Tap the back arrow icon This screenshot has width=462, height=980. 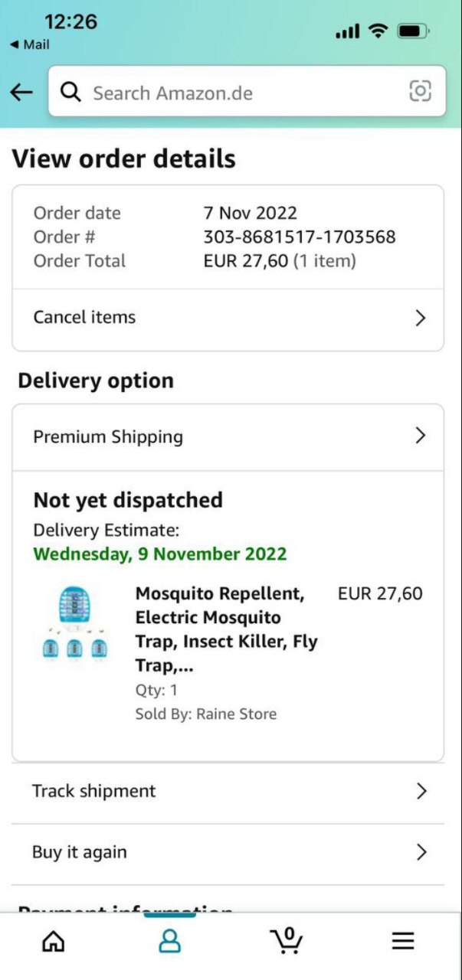click(x=21, y=93)
